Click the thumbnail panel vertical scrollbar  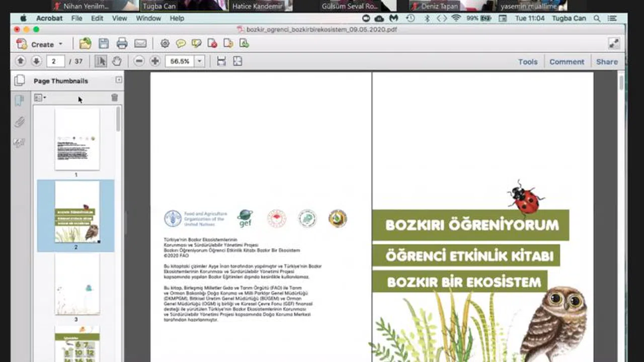point(119,119)
